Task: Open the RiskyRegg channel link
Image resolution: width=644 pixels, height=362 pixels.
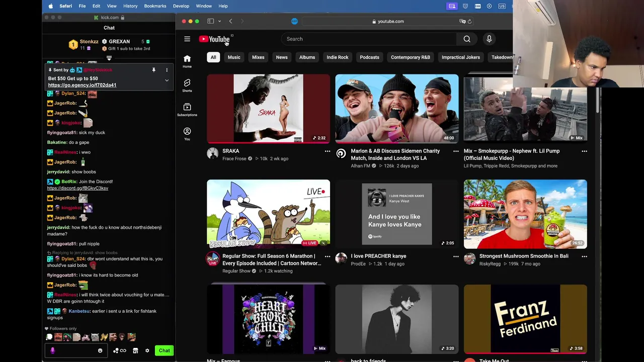Action: (x=491, y=263)
